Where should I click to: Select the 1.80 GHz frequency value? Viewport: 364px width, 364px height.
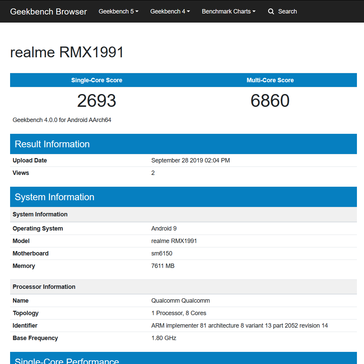tap(164, 338)
